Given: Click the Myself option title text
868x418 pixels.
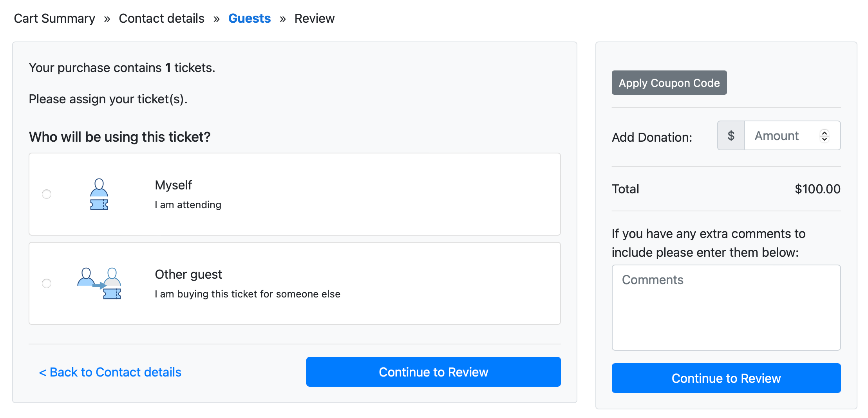Looking at the screenshot, I should click(x=173, y=185).
